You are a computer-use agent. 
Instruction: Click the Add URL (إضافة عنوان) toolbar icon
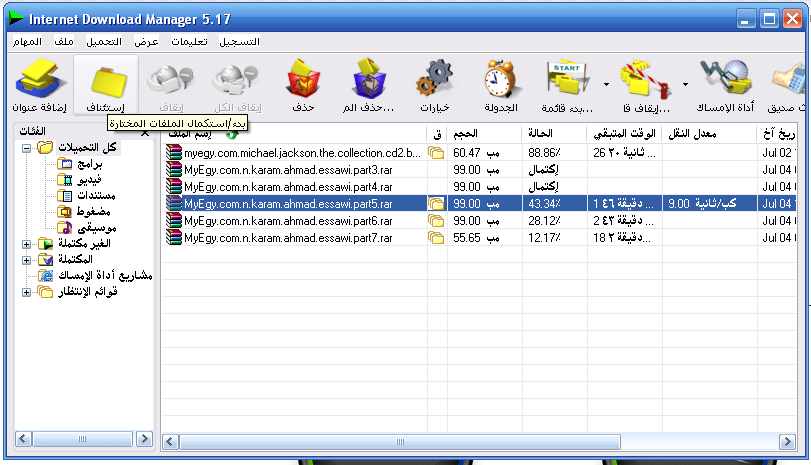40,85
